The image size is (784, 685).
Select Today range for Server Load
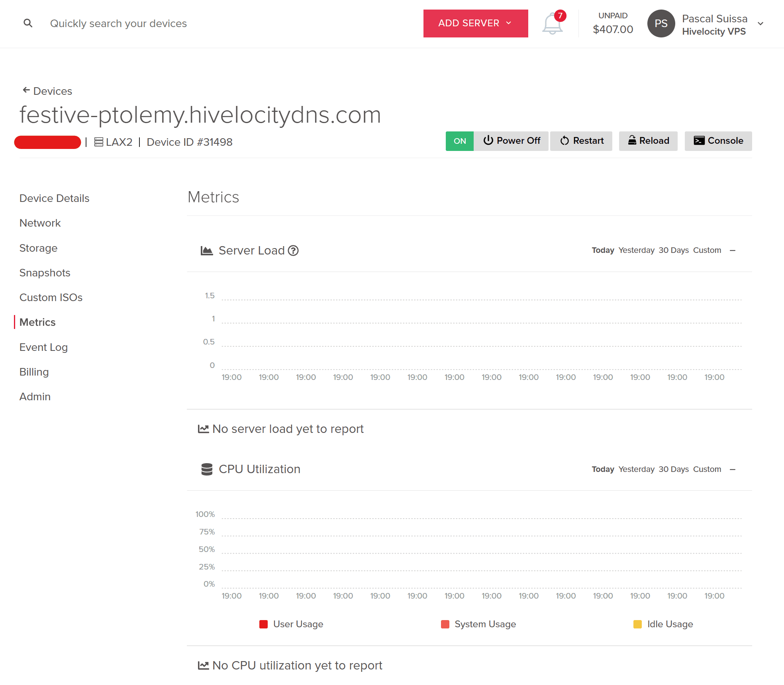point(603,250)
